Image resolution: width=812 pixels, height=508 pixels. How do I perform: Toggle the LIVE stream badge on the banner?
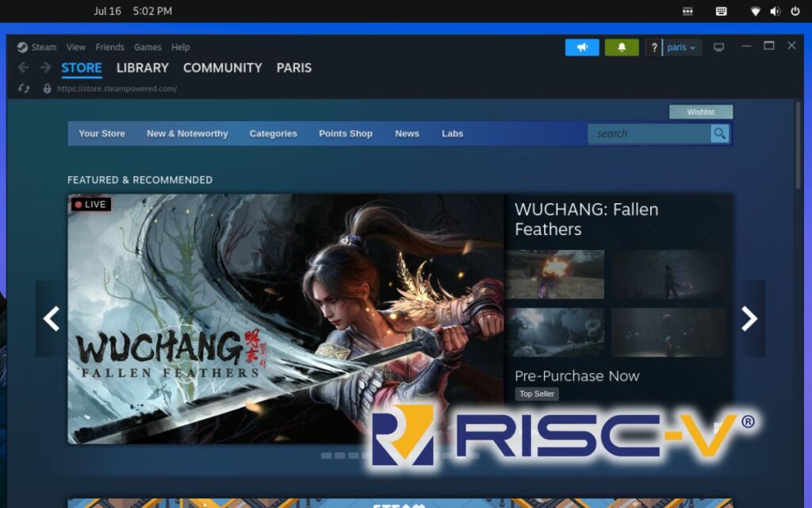[90, 204]
